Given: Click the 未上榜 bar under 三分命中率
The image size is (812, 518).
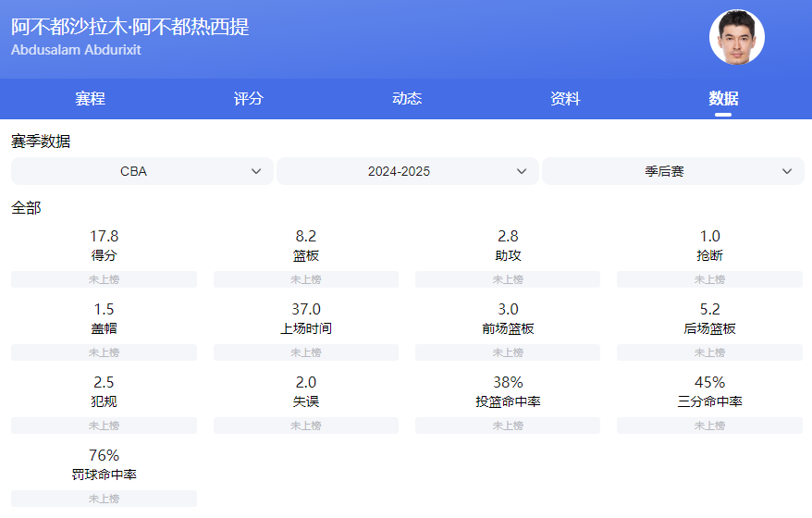Looking at the screenshot, I should tap(710, 425).
